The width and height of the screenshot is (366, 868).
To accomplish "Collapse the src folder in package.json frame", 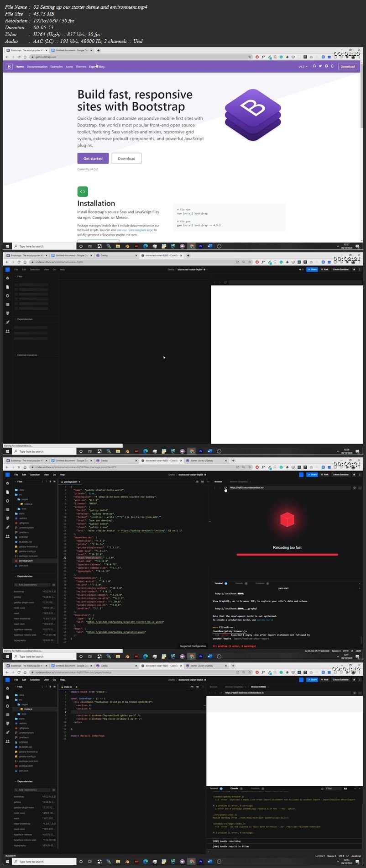I will [x=20, y=494].
